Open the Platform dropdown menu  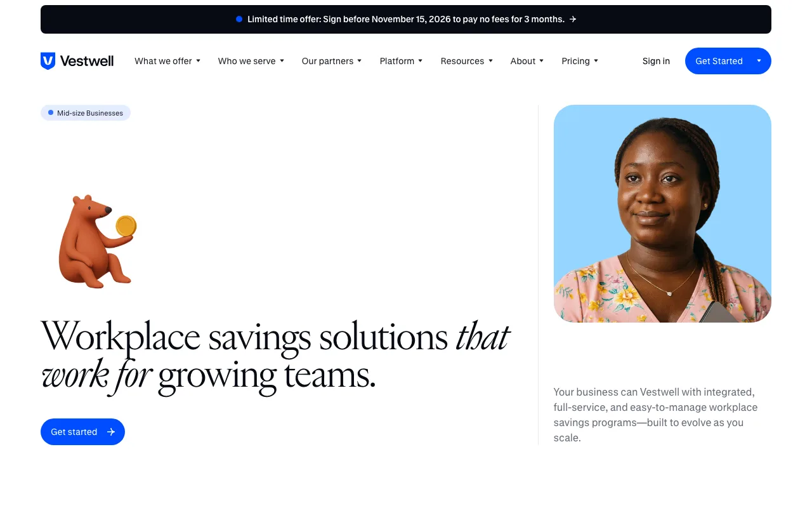coord(402,61)
